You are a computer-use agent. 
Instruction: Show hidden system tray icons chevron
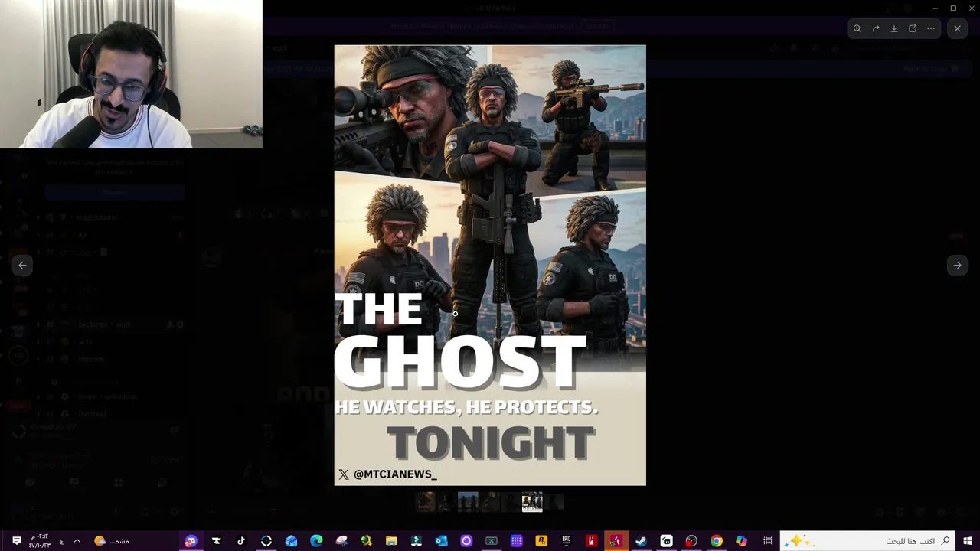77,541
